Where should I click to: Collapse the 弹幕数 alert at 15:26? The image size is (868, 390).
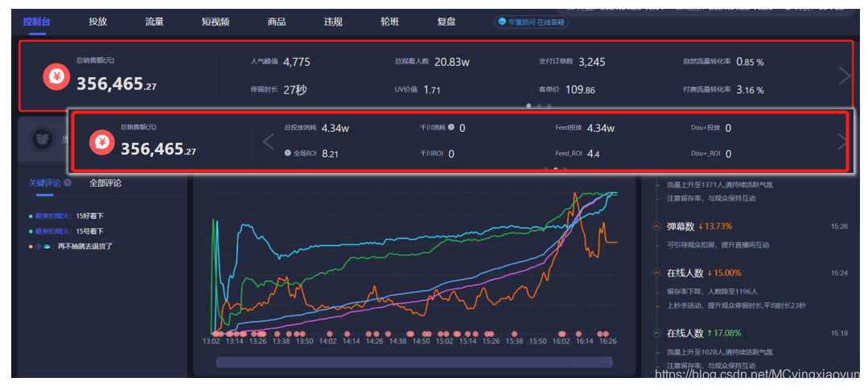656,226
